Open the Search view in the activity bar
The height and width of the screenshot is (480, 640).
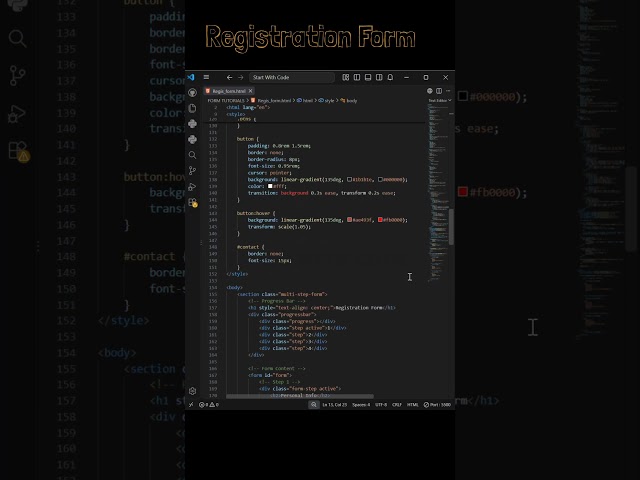click(192, 155)
